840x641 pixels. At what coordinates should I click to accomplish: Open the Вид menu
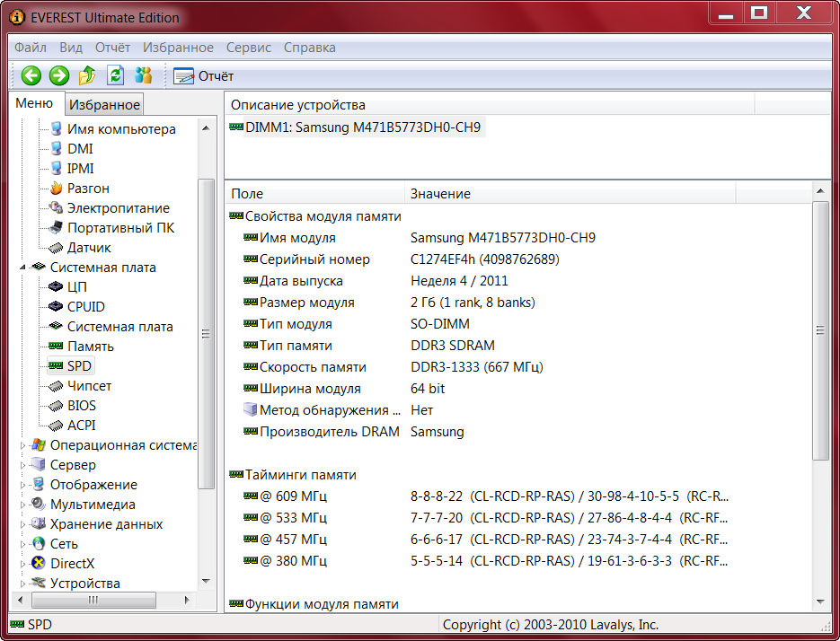[x=71, y=48]
